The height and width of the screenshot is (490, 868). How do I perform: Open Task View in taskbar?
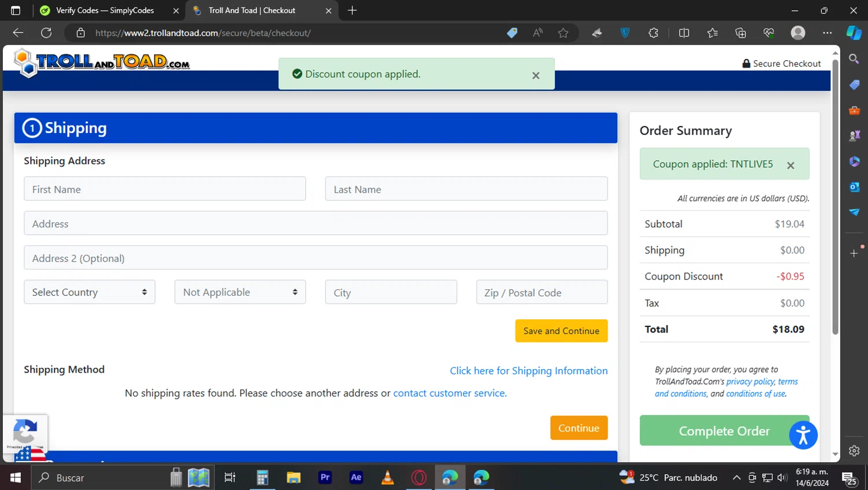click(230, 477)
